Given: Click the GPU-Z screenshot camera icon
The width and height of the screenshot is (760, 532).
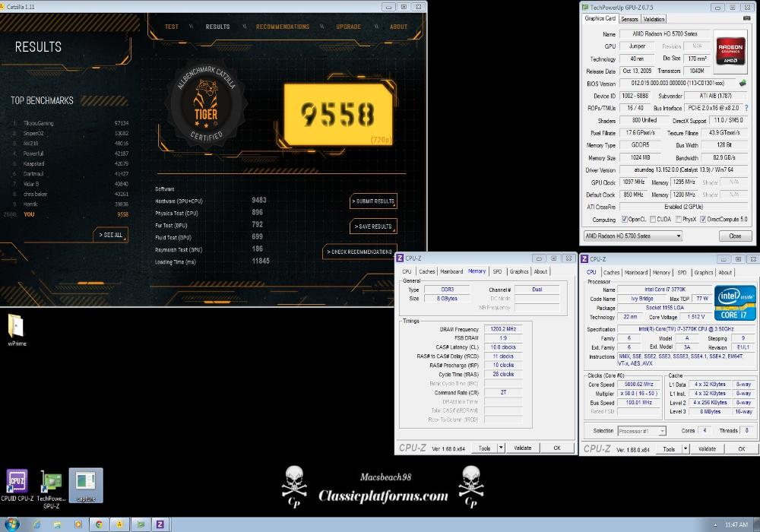Looking at the screenshot, I should coord(746,18).
